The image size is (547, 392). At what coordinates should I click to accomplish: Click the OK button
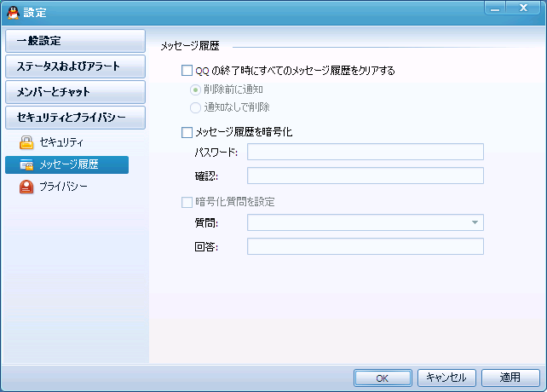pyautogui.click(x=383, y=378)
